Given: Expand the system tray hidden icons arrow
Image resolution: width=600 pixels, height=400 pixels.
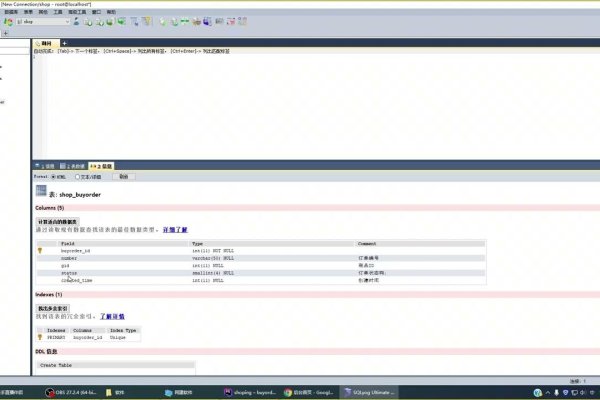Looking at the screenshot, I should (548, 392).
